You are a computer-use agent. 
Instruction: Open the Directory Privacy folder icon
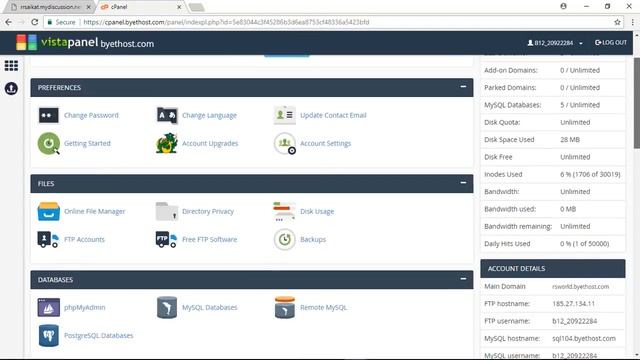pos(167,211)
